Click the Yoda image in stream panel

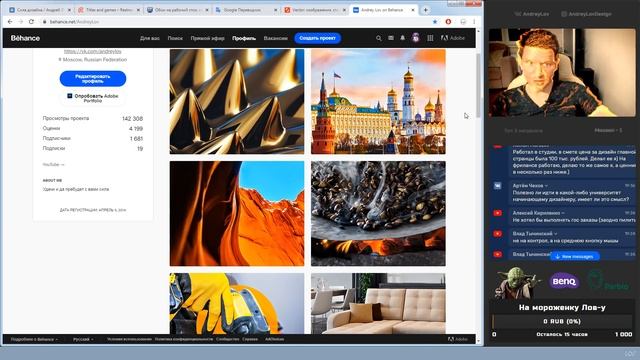(516, 282)
